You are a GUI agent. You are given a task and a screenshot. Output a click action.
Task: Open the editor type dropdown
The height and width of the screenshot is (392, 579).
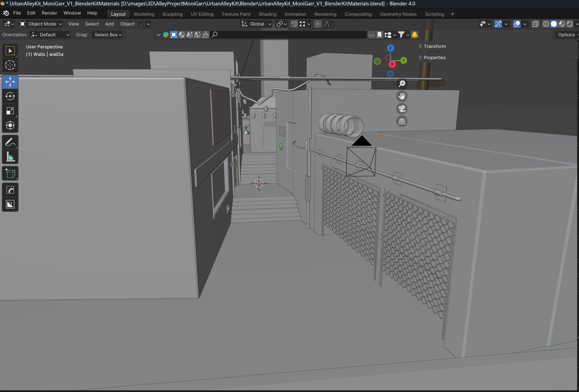(9, 24)
